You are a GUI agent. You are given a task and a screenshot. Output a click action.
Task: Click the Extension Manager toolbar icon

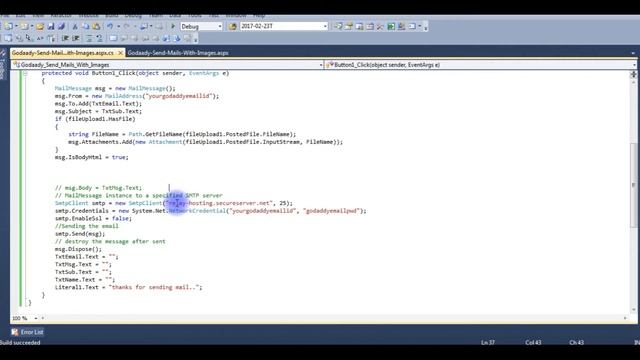click(x=402, y=27)
